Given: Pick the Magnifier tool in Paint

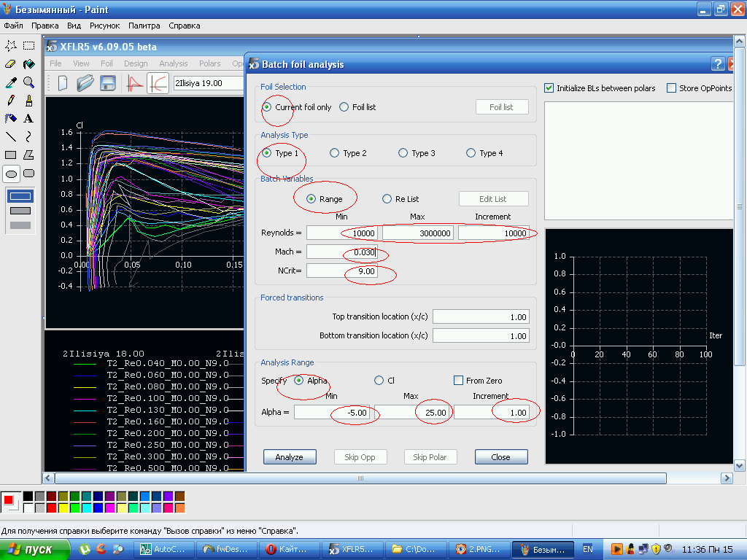Looking at the screenshot, I should point(28,82).
